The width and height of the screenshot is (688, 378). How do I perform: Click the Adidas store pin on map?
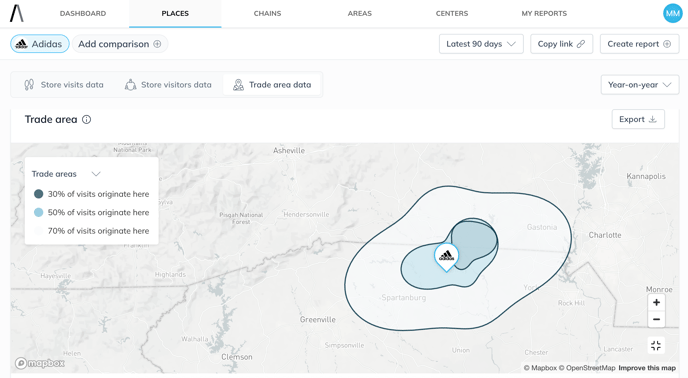coord(447,257)
